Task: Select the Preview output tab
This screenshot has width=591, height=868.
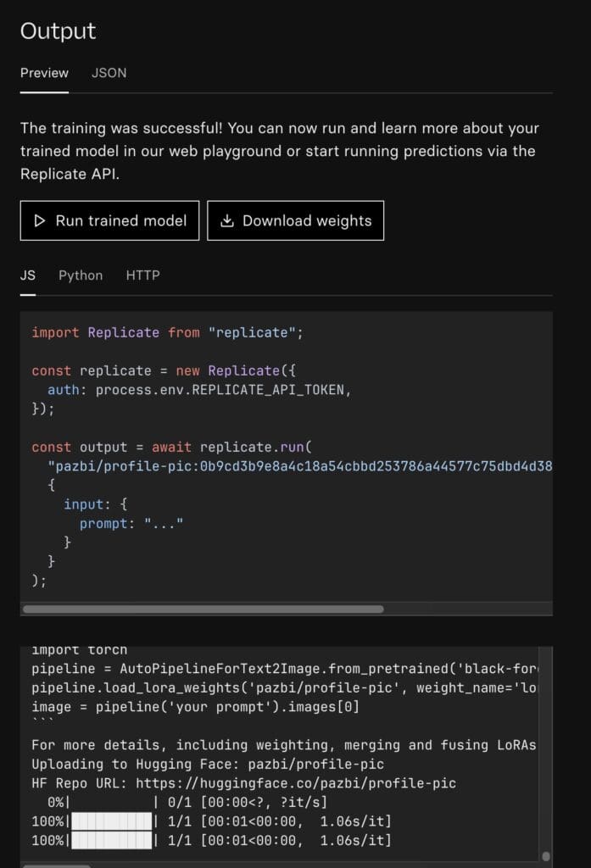Action: (x=44, y=73)
